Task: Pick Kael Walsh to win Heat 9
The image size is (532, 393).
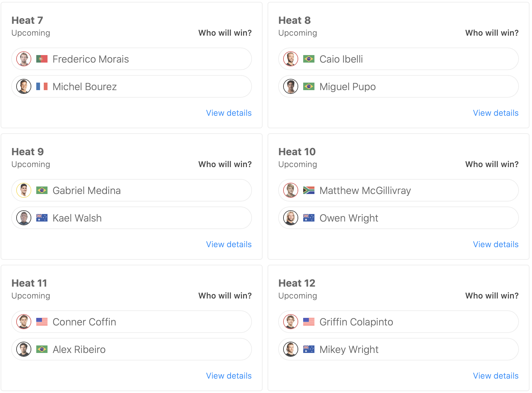Action: (x=131, y=218)
